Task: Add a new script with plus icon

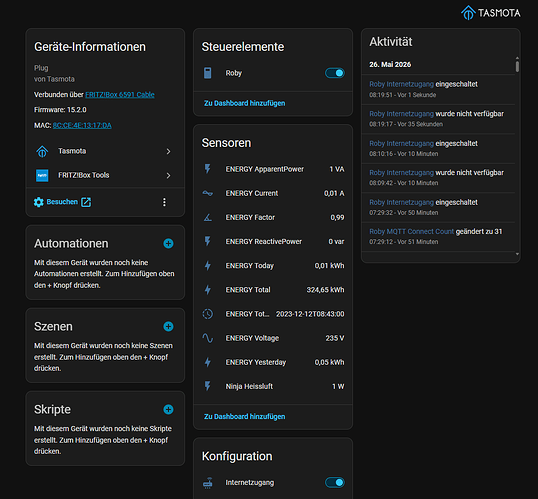Action: tap(168, 409)
